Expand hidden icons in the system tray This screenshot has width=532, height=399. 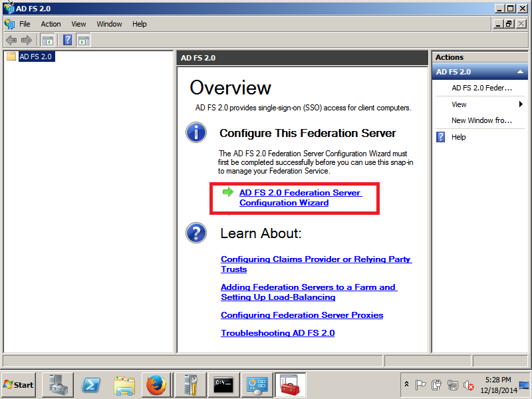[x=406, y=384]
